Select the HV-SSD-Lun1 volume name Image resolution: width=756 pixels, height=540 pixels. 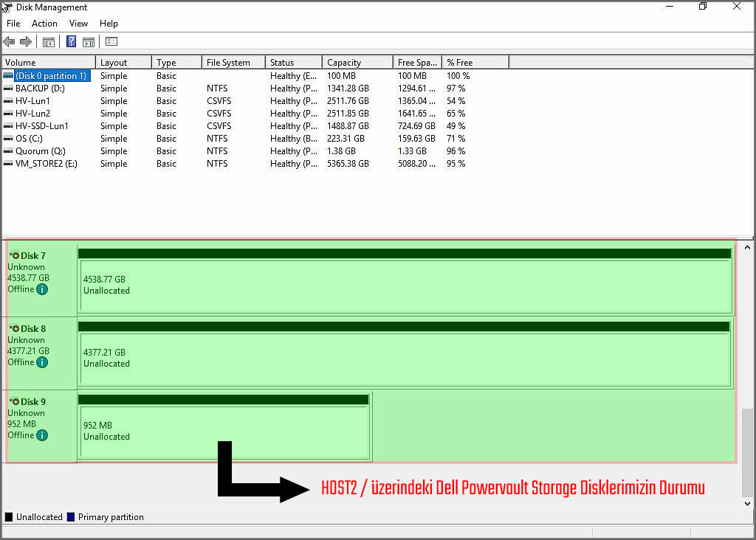click(42, 126)
